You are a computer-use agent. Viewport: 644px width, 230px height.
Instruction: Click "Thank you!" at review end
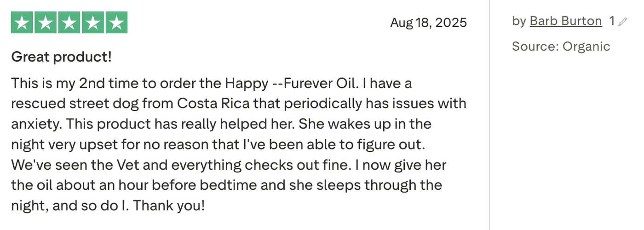coord(169,206)
